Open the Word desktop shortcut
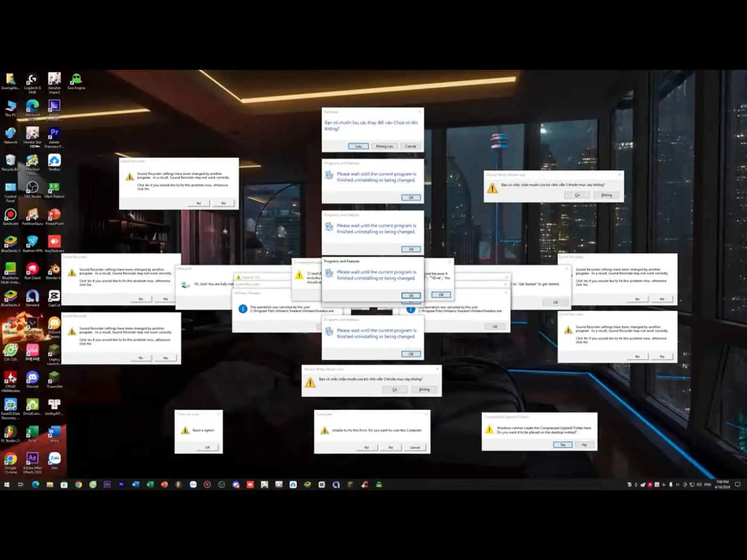This screenshot has height=560, width=747. (54, 434)
